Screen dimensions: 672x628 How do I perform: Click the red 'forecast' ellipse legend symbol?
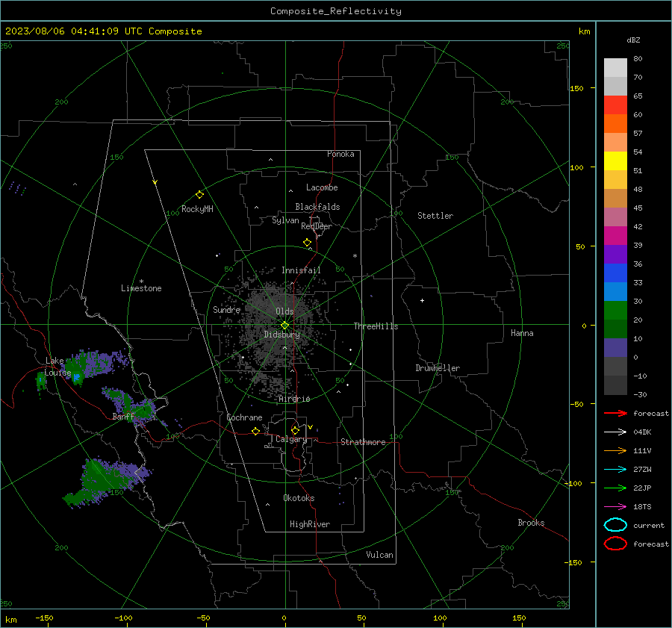coord(615,544)
